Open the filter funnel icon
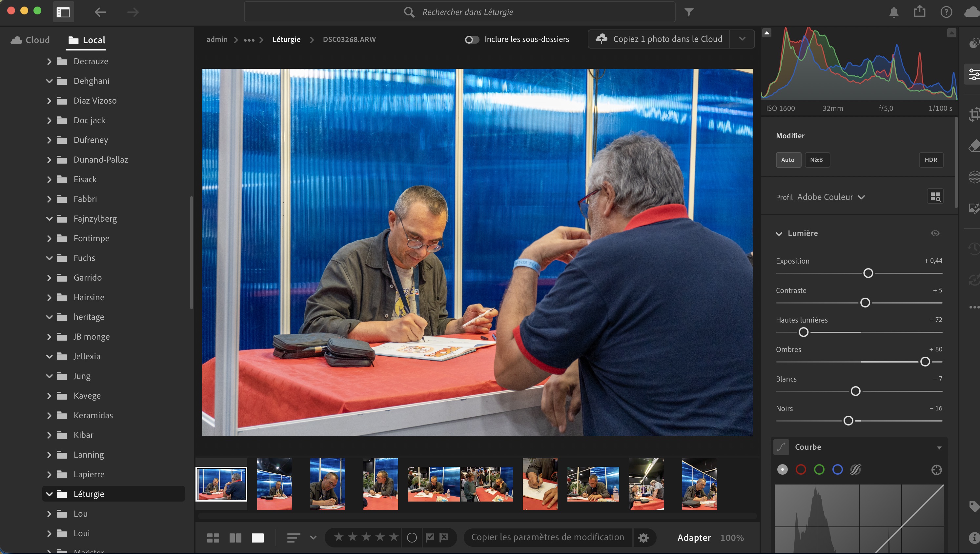This screenshot has height=554, width=980. 689,12
